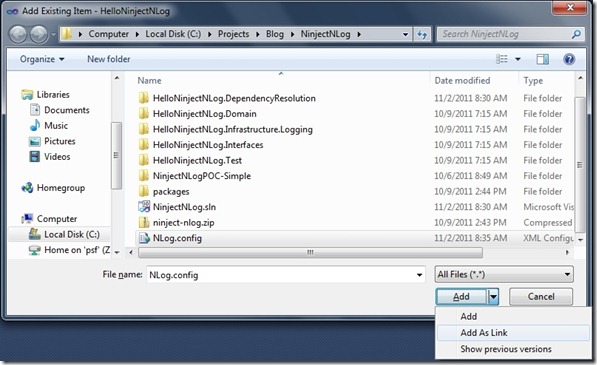597x365 pixels.
Task: Click the New folder button
Action: (x=109, y=59)
